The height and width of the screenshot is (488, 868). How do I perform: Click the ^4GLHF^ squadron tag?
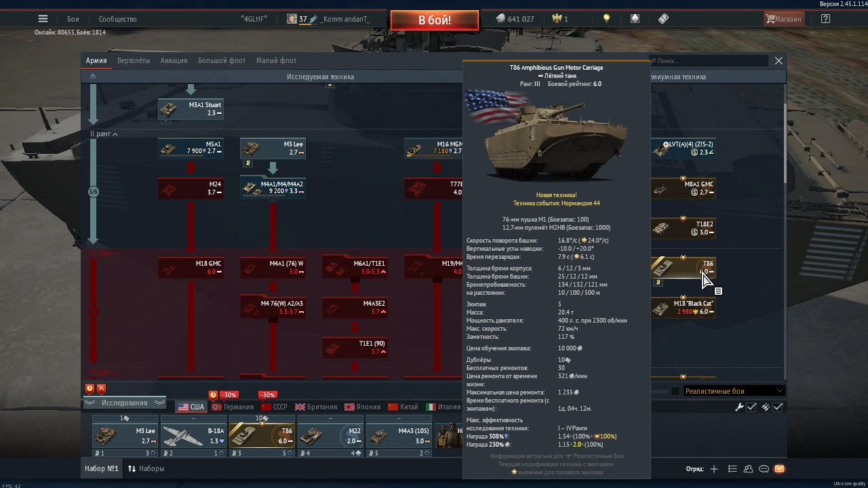click(254, 19)
